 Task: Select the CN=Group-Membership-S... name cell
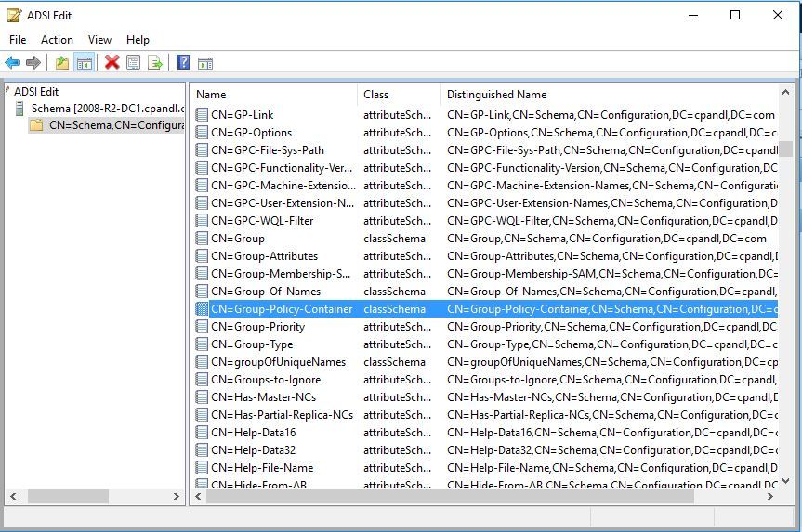[281, 274]
